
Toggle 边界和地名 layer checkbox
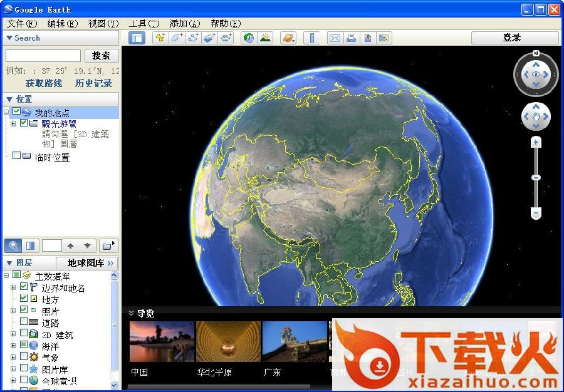(24, 286)
